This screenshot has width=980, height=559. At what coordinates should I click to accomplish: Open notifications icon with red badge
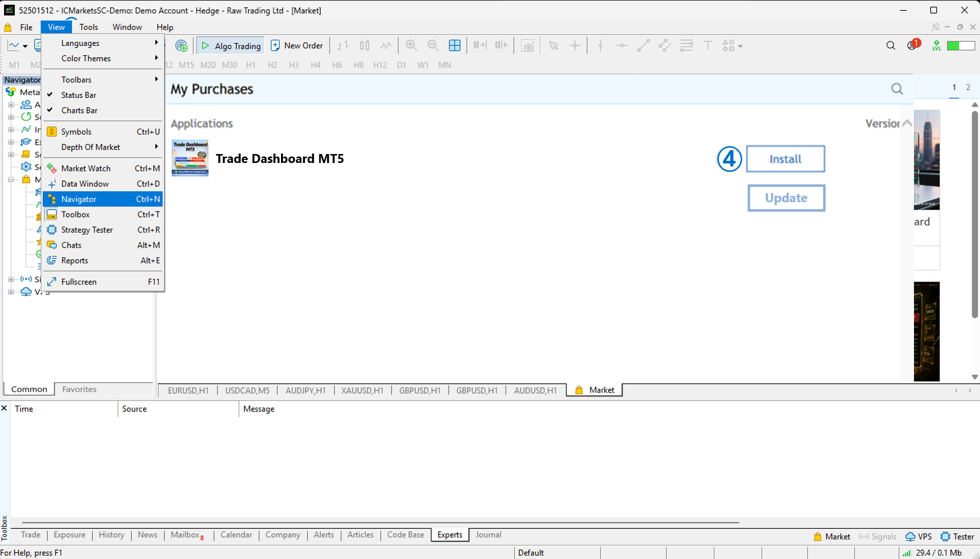tap(913, 45)
